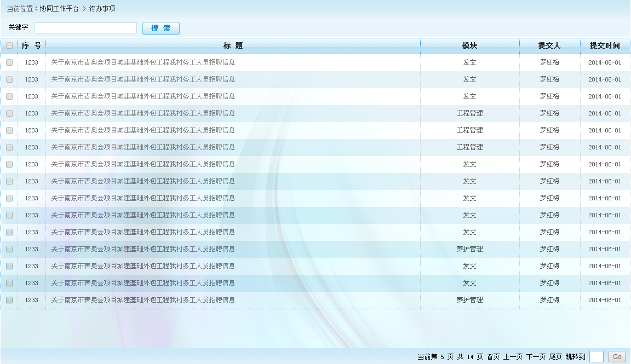The image size is (631, 364).
Task: Click 工程管理 in the first 工程管理 row
Action: coord(469,113)
